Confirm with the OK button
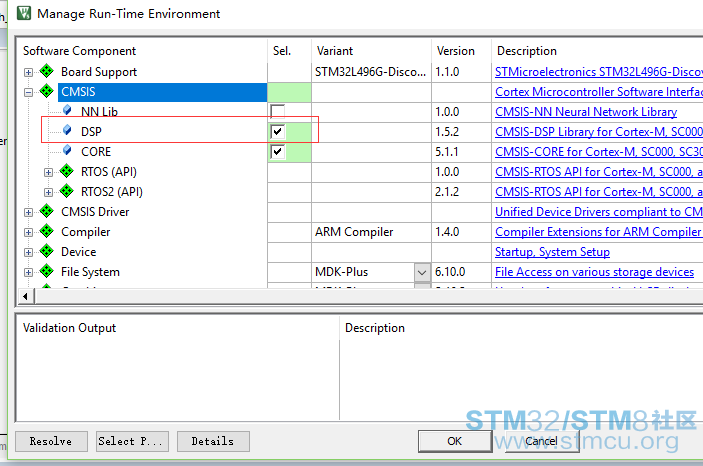 pos(455,441)
